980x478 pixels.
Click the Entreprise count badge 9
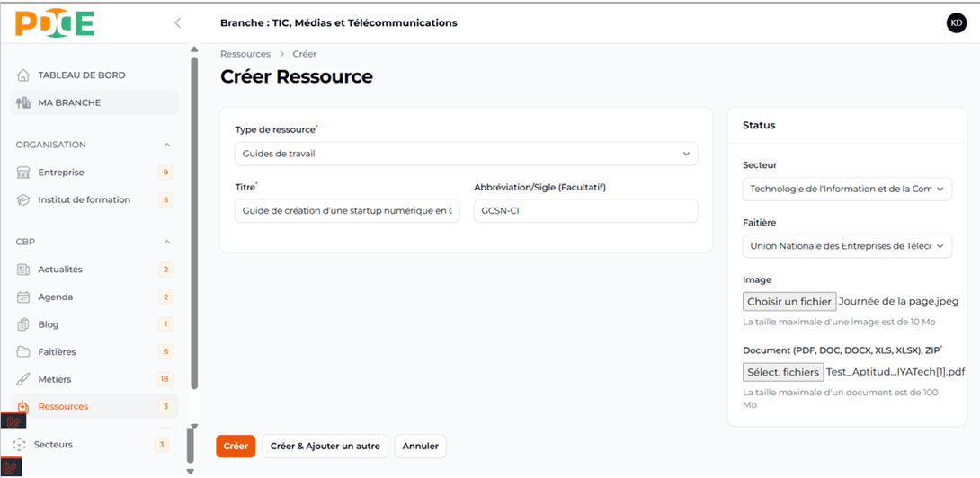[x=165, y=173]
